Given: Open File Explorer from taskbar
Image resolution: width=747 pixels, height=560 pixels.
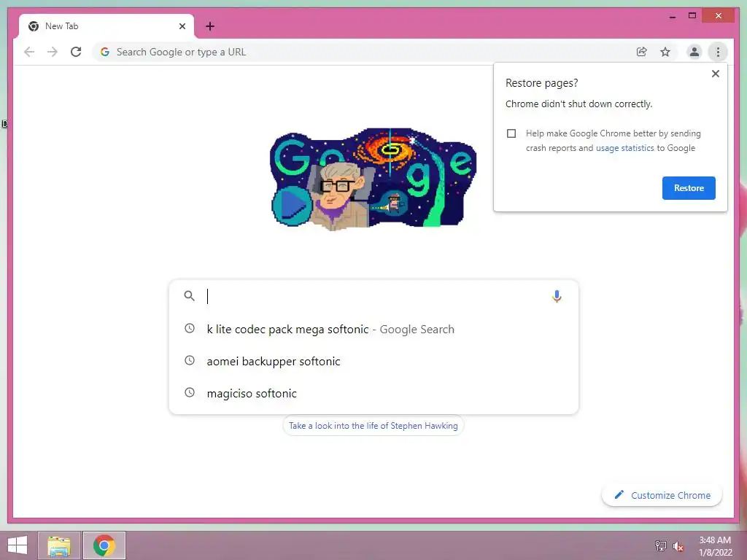Looking at the screenshot, I should [x=59, y=545].
